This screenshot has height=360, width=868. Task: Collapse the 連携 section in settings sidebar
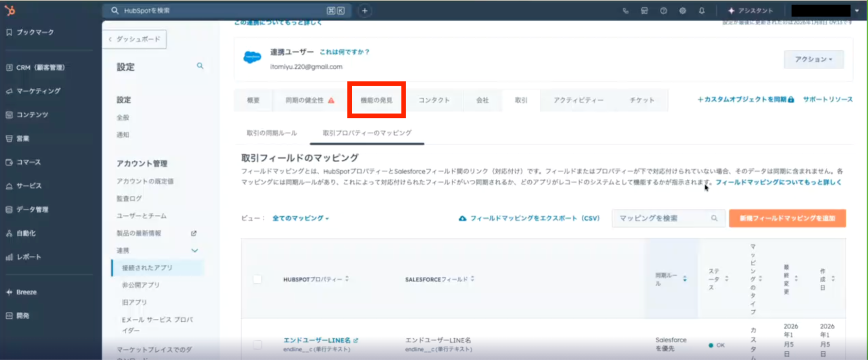tap(195, 250)
